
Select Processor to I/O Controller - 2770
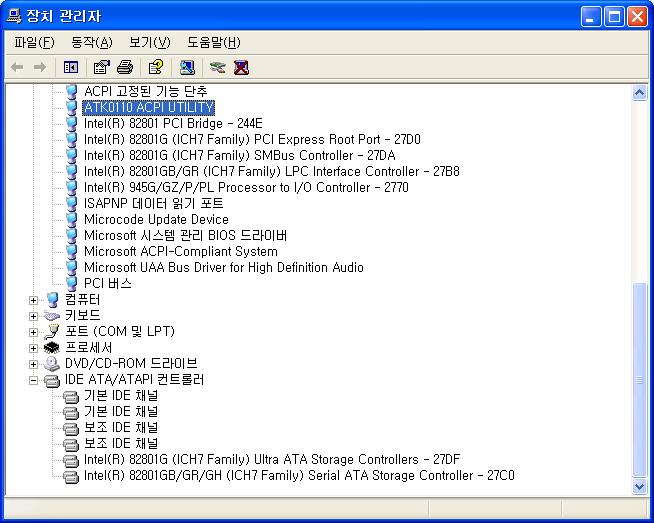pyautogui.click(x=246, y=187)
